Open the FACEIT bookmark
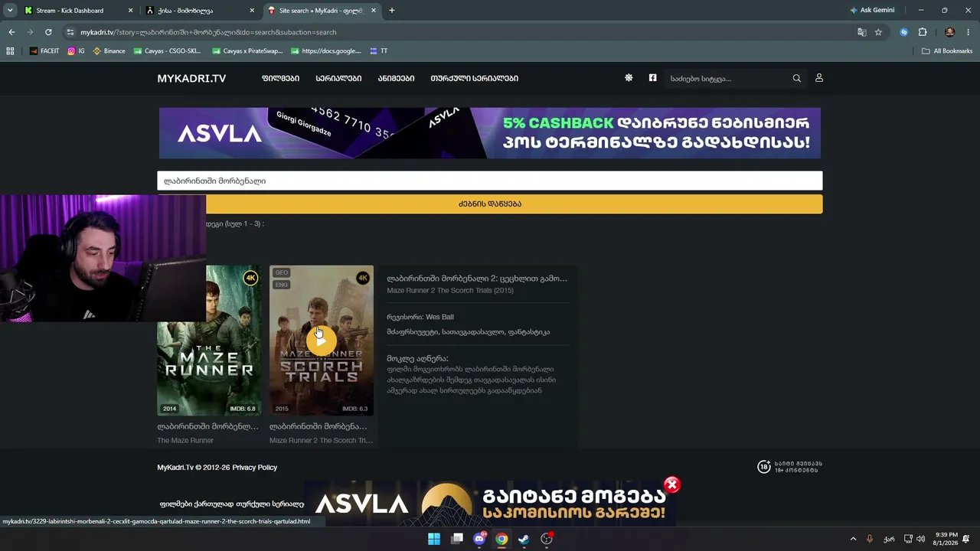Screen dimensions: 980x551 coord(44,51)
